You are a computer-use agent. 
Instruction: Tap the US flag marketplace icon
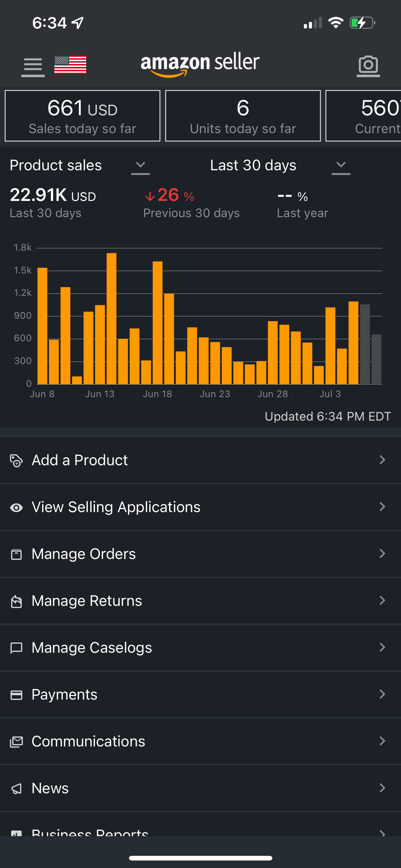(70, 64)
